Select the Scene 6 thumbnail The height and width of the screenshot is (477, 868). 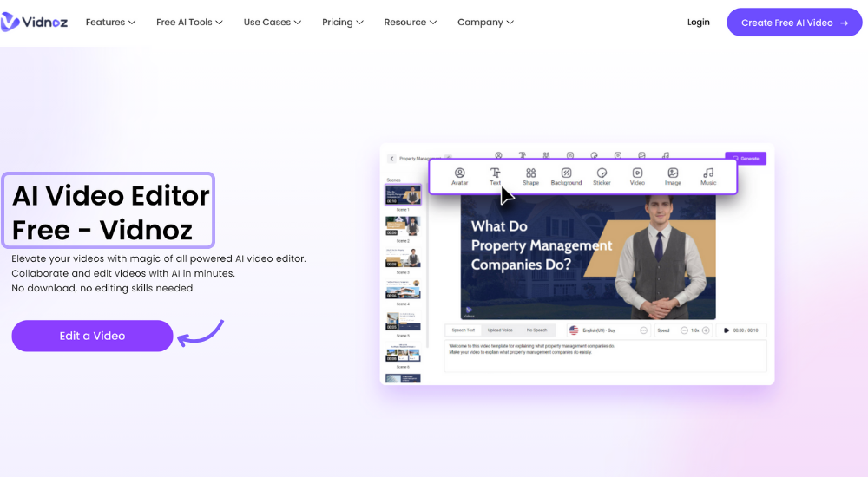[403, 352]
